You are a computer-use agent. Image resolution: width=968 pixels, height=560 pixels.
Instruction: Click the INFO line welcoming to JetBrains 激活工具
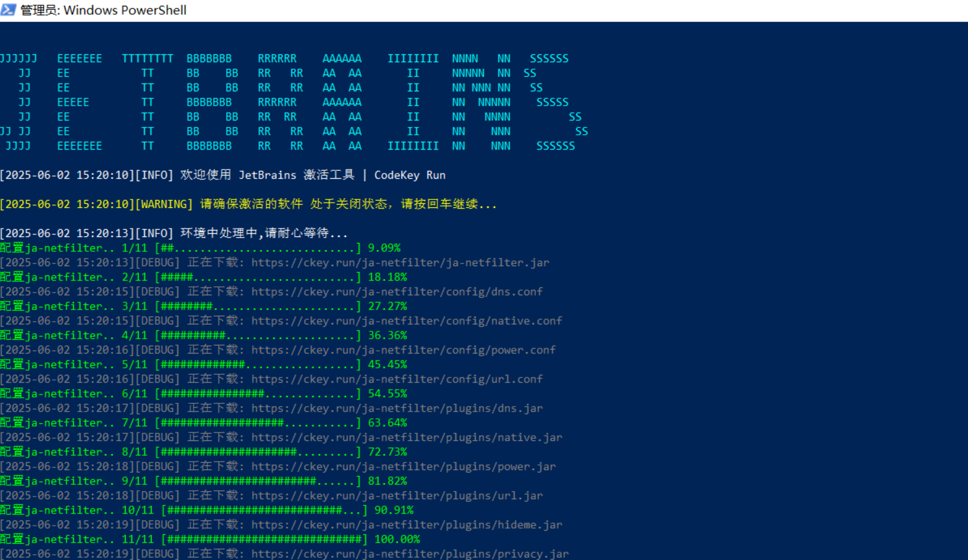(223, 175)
